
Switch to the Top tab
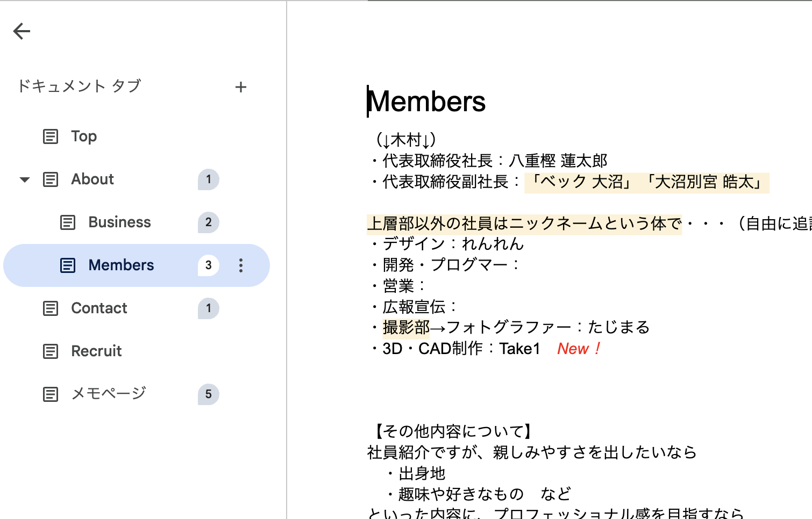[x=84, y=136]
